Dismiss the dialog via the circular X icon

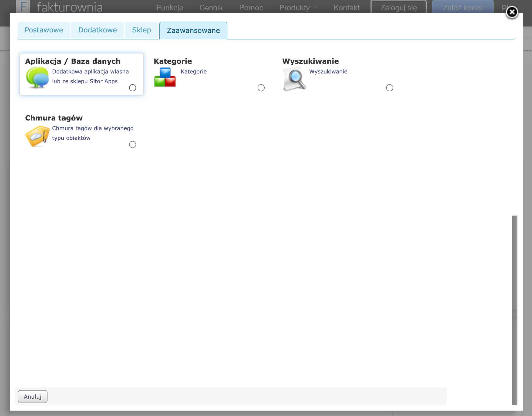point(513,12)
